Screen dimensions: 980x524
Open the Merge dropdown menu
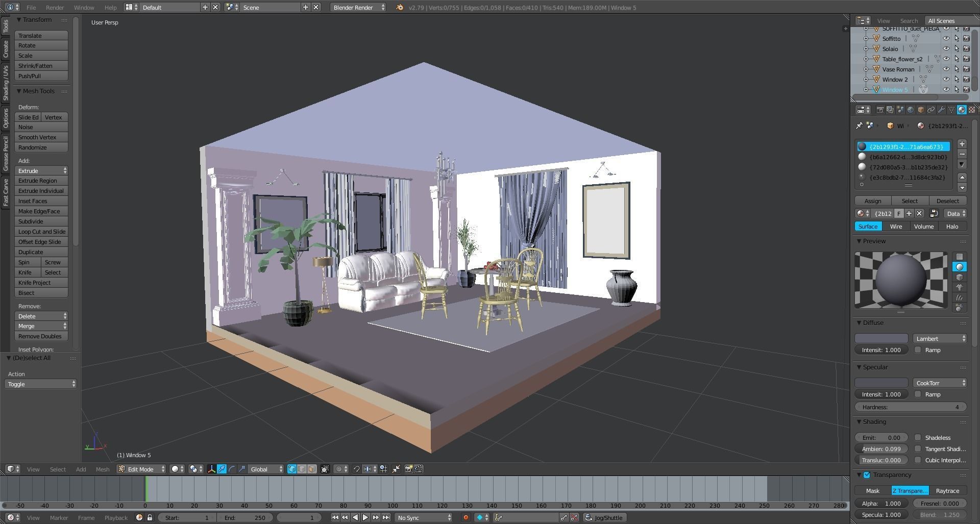tap(41, 326)
